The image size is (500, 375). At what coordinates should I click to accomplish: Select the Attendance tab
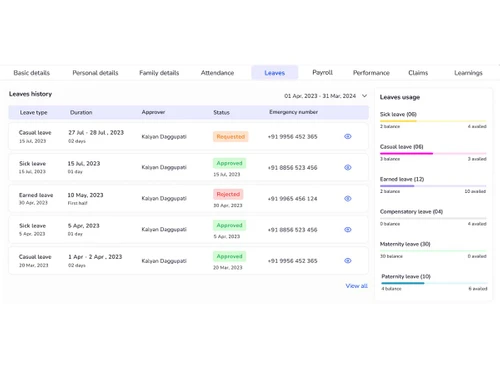[x=217, y=73]
